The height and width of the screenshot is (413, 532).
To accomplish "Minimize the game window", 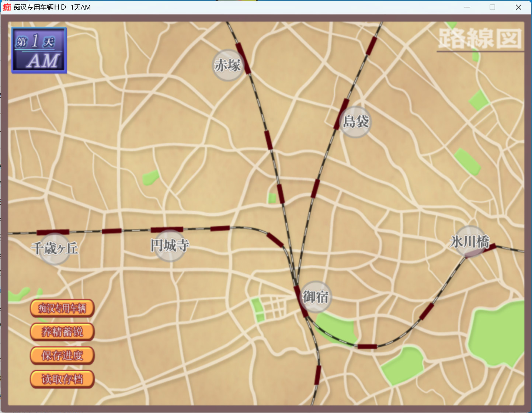I will click(467, 7).
